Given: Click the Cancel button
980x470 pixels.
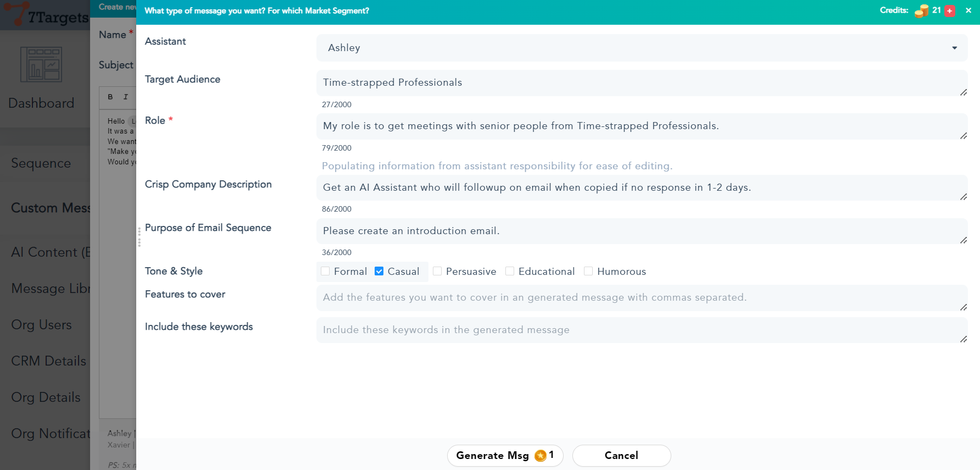Looking at the screenshot, I should [621, 456].
